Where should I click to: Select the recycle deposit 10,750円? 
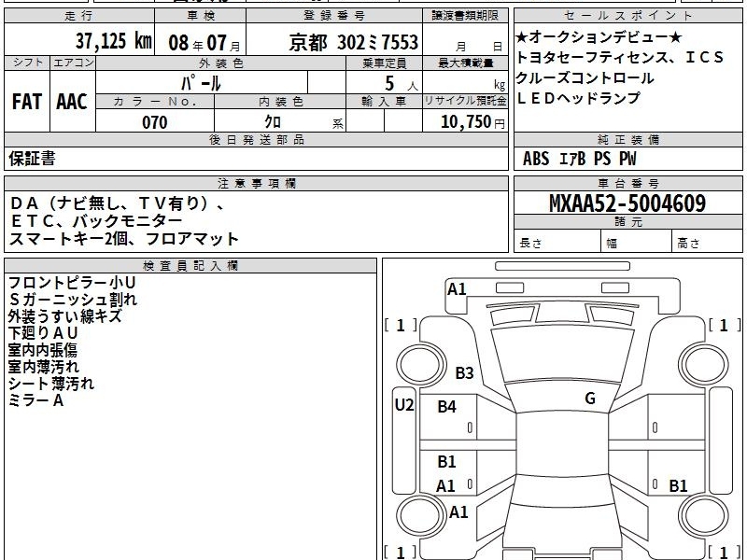(x=472, y=122)
